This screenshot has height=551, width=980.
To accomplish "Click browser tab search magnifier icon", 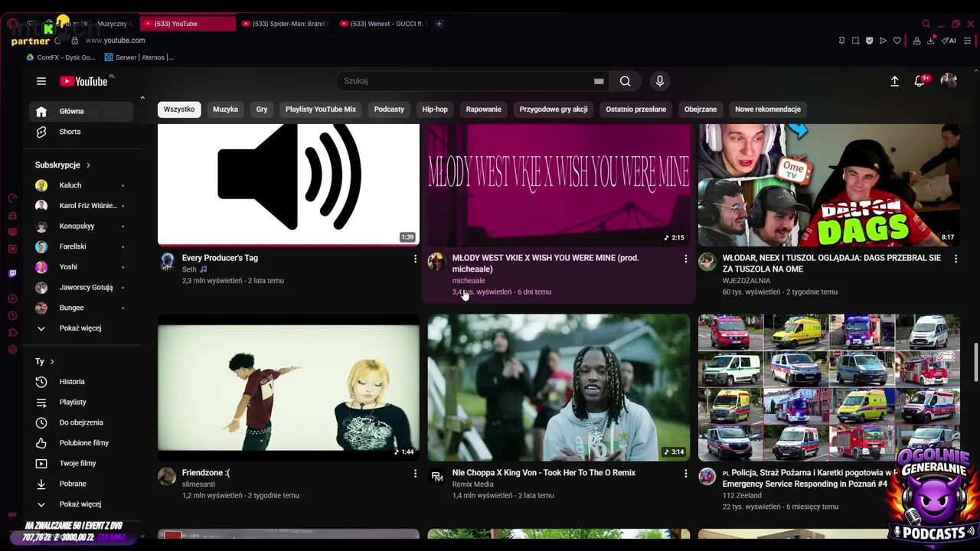I will click(926, 24).
